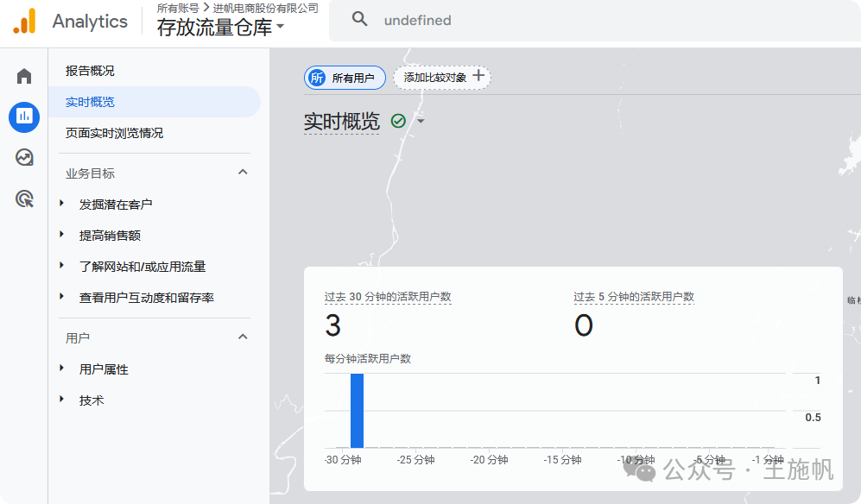The height and width of the screenshot is (504, 861).
Task: Click the search magnifier icon
Action: (x=359, y=19)
